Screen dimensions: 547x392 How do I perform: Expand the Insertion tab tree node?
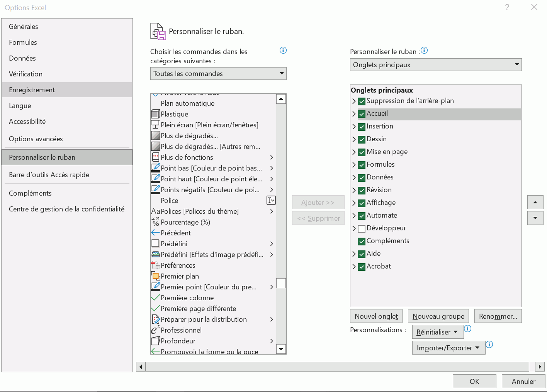pyautogui.click(x=354, y=127)
